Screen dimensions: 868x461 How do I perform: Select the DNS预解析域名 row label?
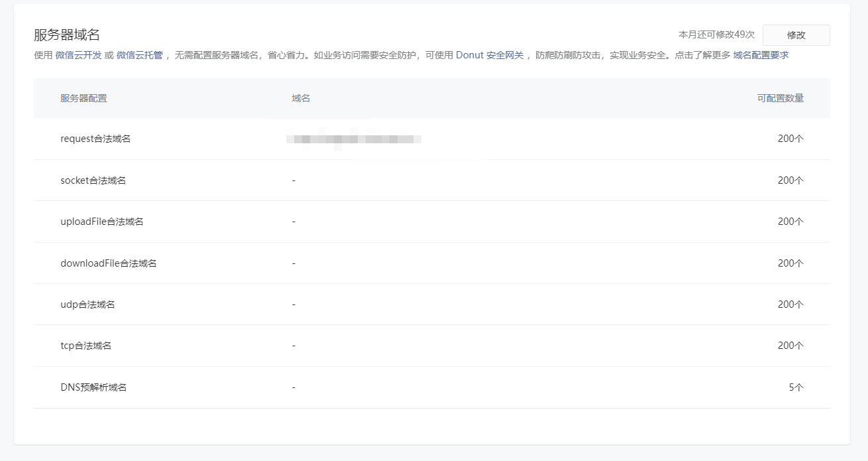pyautogui.click(x=93, y=387)
